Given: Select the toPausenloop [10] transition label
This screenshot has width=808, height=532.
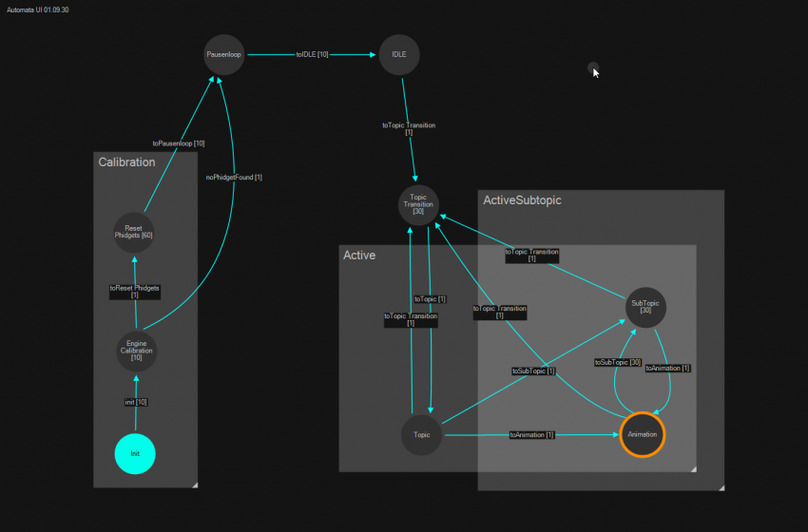Looking at the screenshot, I should (x=179, y=143).
